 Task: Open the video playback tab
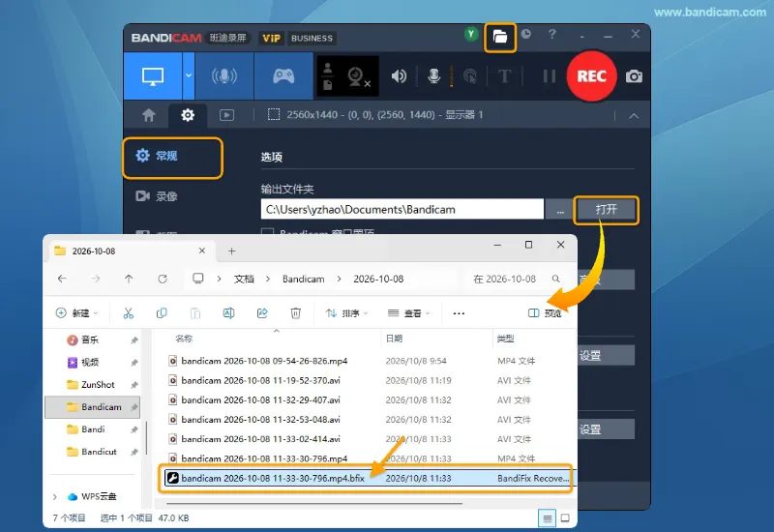(226, 115)
